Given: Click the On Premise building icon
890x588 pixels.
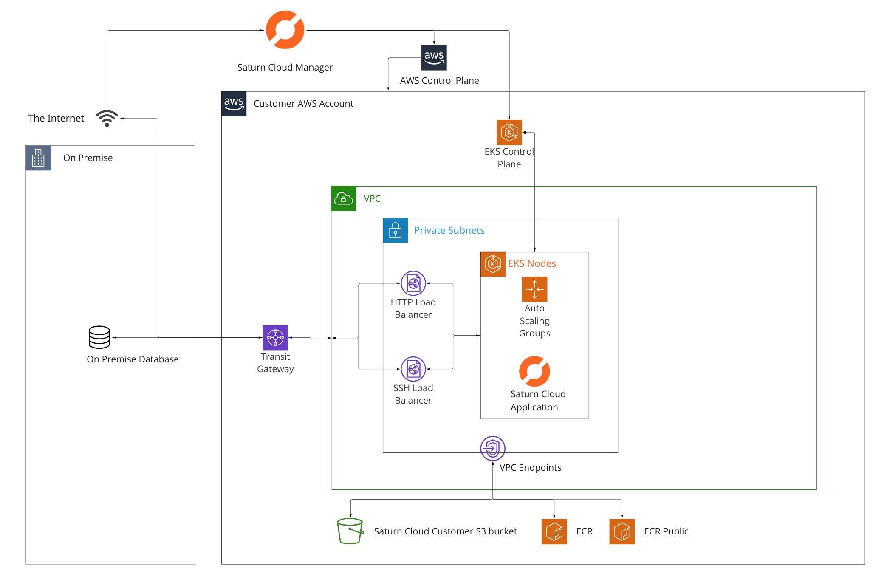Looking at the screenshot, I should (x=38, y=158).
